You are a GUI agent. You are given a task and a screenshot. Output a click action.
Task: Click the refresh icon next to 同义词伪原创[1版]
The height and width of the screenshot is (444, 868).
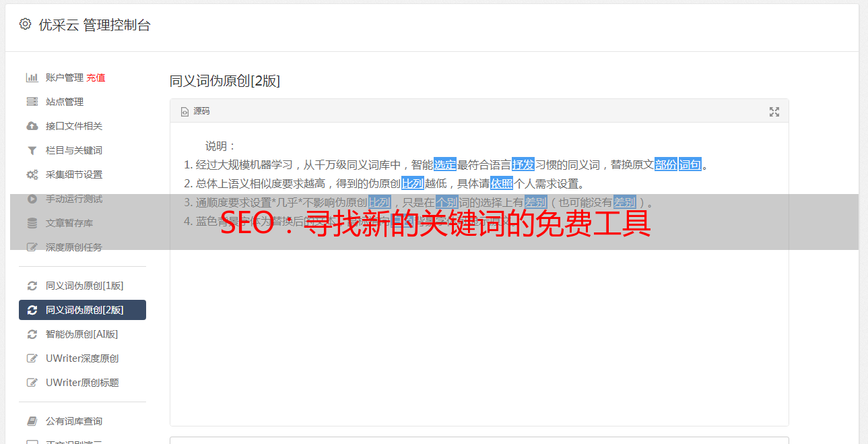tap(32, 286)
